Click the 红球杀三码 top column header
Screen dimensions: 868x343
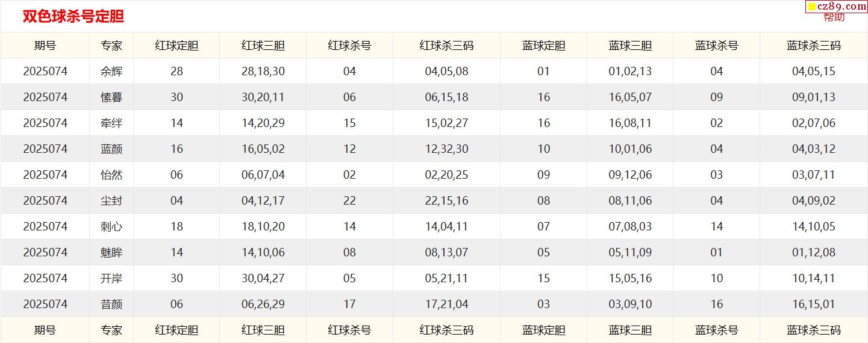[x=446, y=45]
